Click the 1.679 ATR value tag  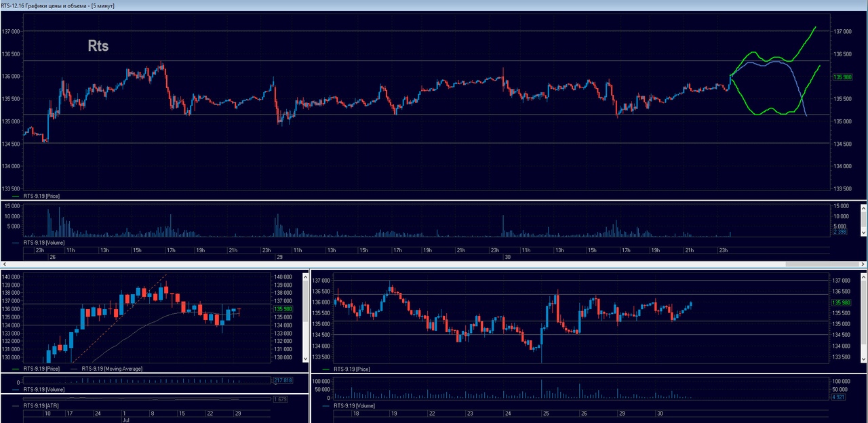(x=281, y=399)
